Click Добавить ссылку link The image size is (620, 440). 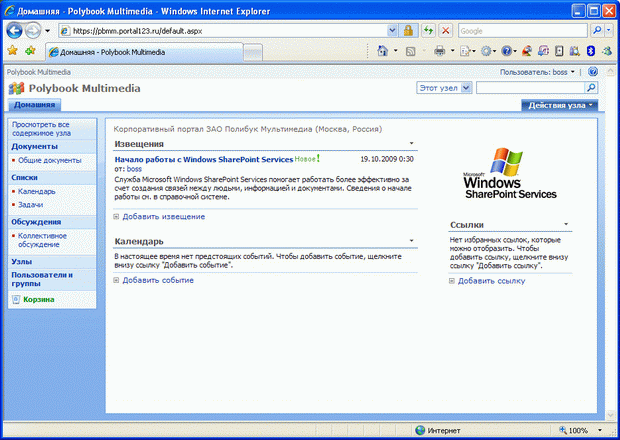click(491, 281)
